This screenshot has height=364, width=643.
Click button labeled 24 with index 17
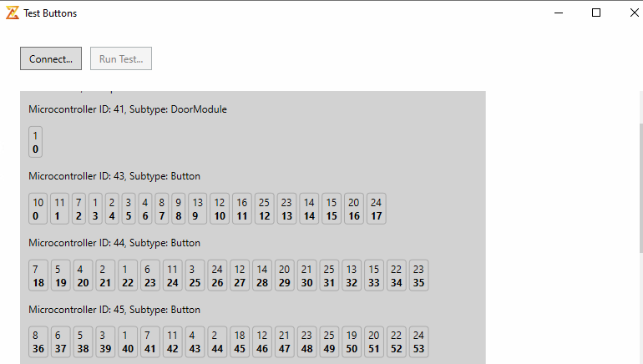(376, 209)
